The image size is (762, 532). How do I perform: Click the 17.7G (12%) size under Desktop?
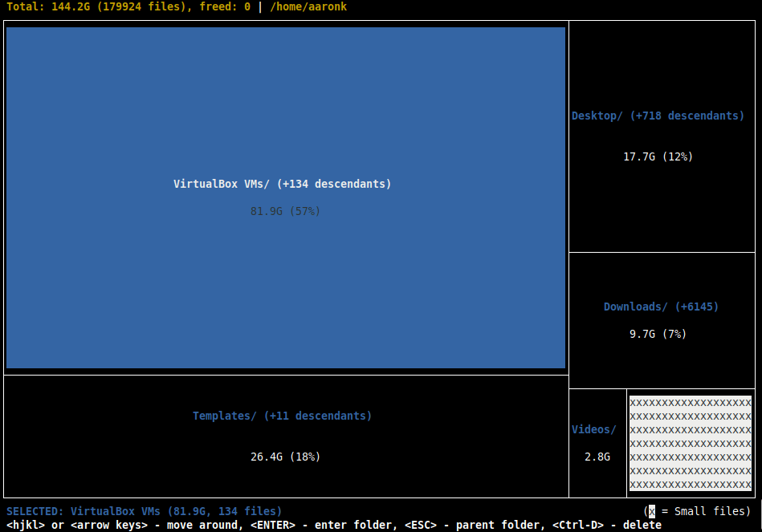658,156
